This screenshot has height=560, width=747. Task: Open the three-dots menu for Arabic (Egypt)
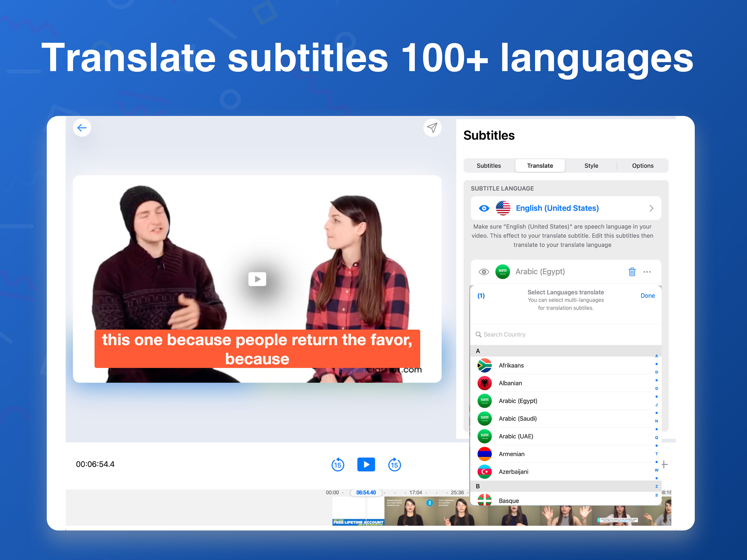point(647,272)
